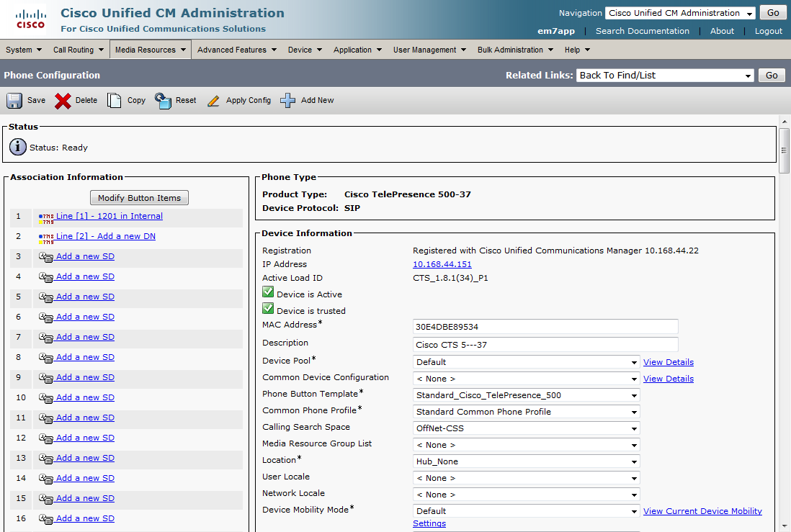Click the Line [1] - 1201 in Internal link
This screenshot has width=791, height=532.
pyautogui.click(x=109, y=216)
